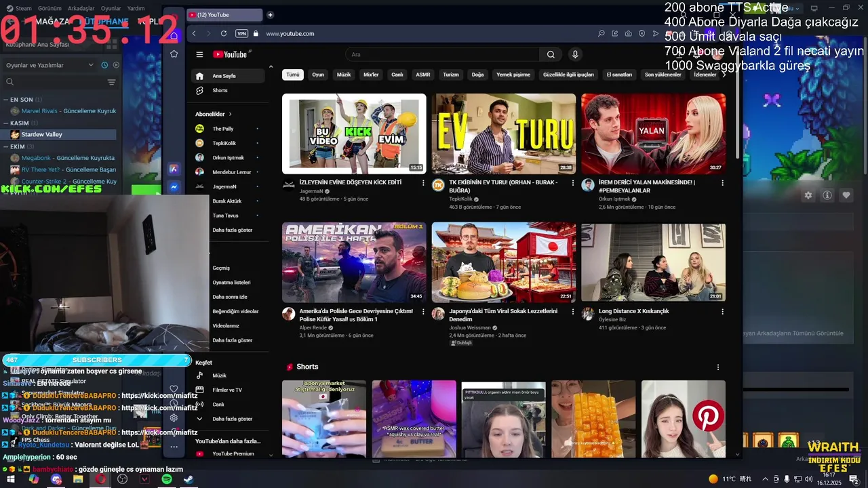868x488 pixels.
Task: Open more options for Long Distance X Kıskançlık
Action: point(722,312)
